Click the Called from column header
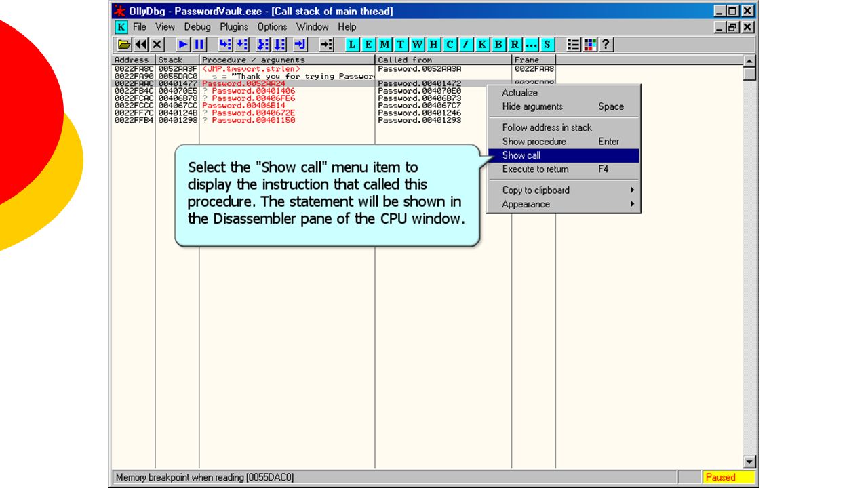Screen dimensions: 868x488 tap(443, 60)
